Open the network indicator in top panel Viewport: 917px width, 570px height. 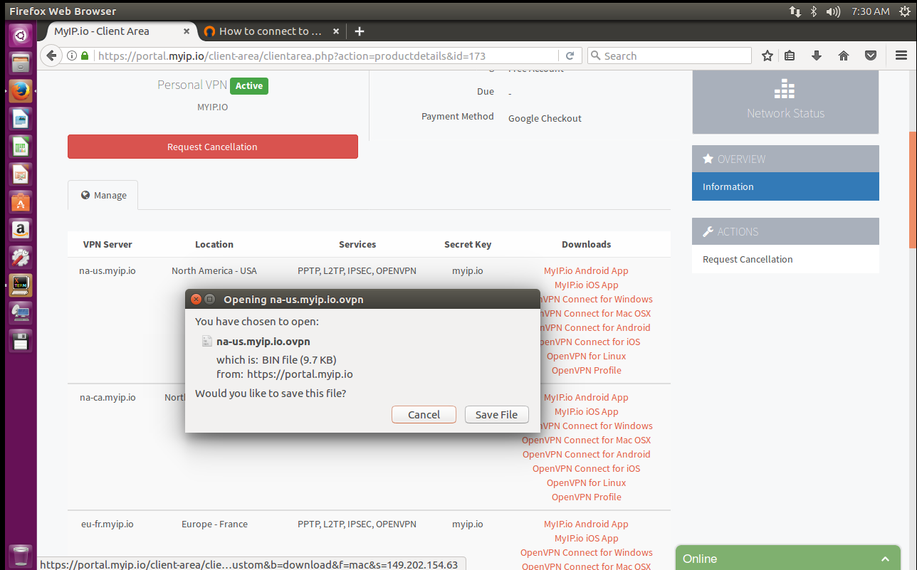point(795,11)
